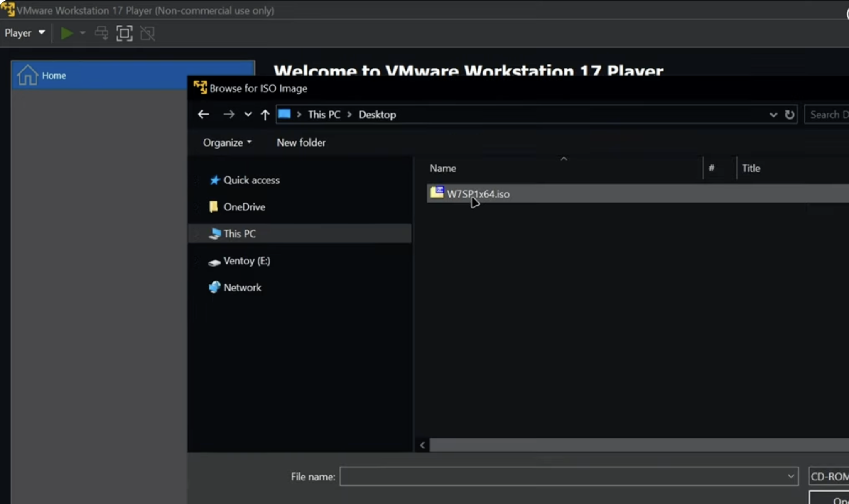This screenshot has height=504, width=849.
Task: Click the Home house icon
Action: (27, 75)
